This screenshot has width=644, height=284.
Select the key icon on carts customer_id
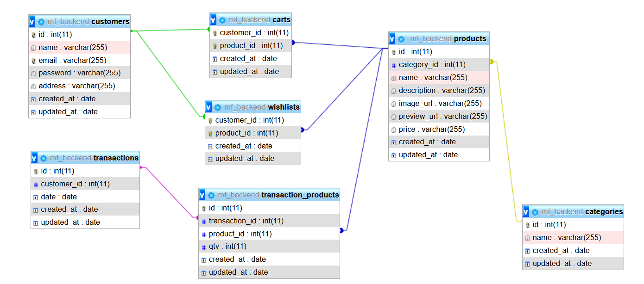pyautogui.click(x=215, y=32)
